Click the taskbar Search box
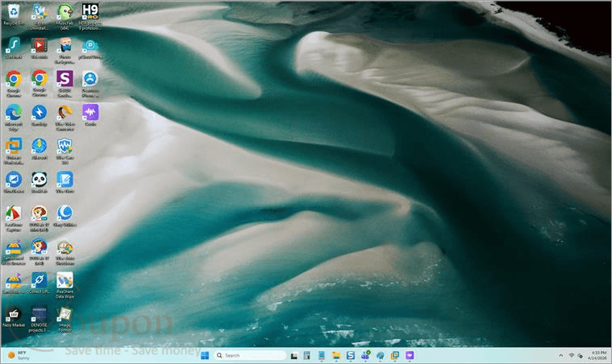Viewport: 612px width, 364px height. click(x=250, y=355)
